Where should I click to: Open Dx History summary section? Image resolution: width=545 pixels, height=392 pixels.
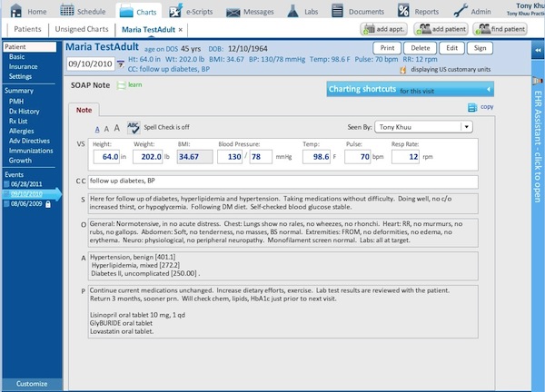click(24, 112)
